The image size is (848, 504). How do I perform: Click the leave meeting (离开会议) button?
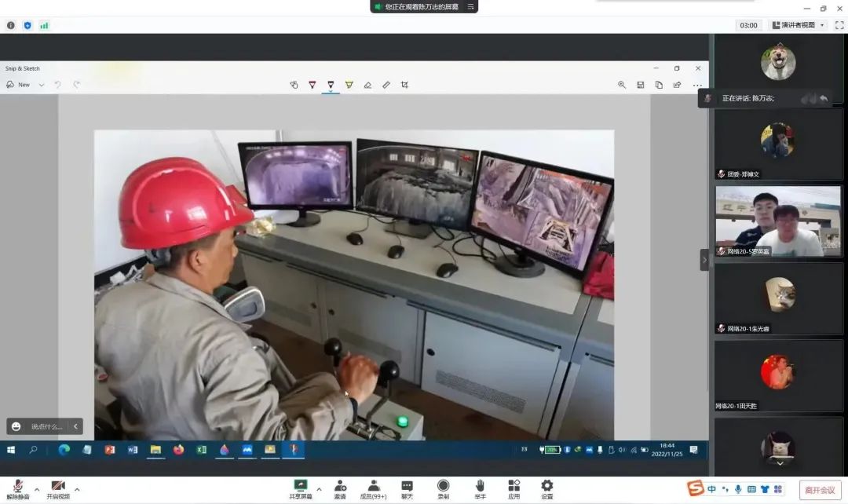coord(820,490)
